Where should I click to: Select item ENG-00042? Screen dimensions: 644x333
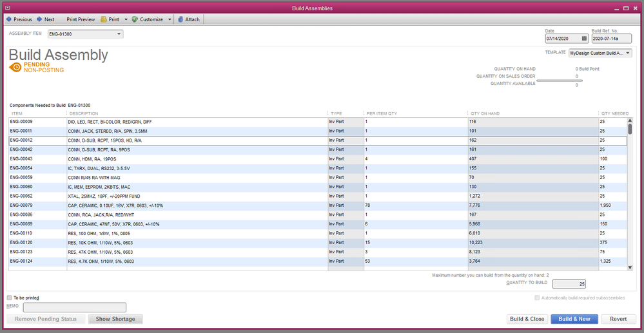point(21,150)
